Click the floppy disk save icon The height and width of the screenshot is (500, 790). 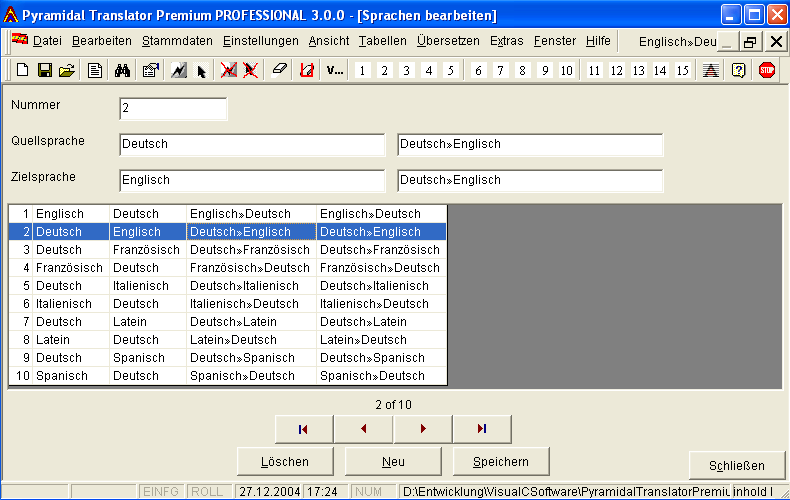tap(44, 71)
